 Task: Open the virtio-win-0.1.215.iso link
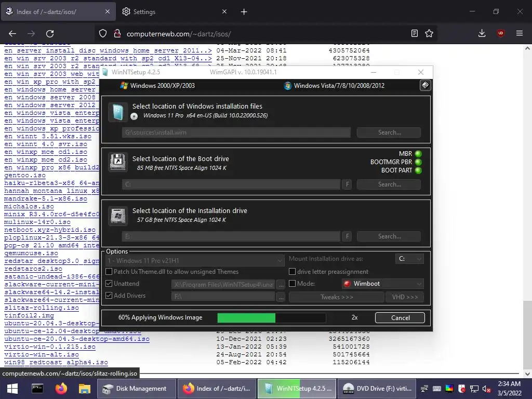pos(49,347)
